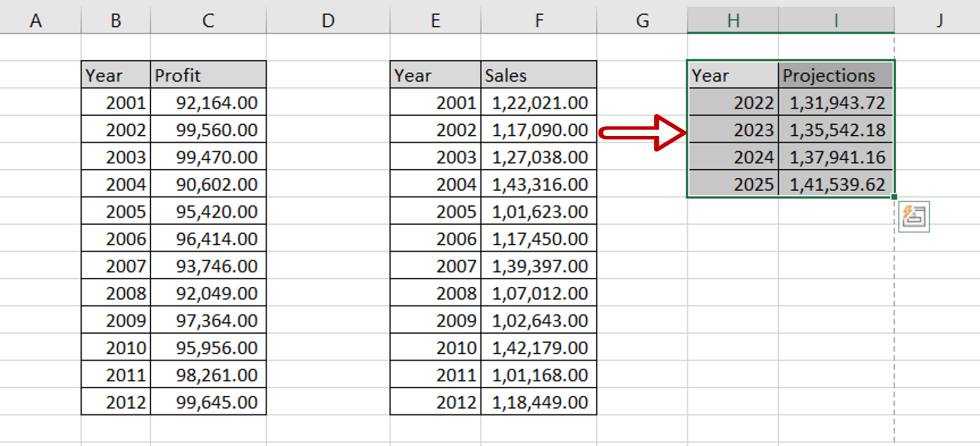The width and height of the screenshot is (980, 446).
Task: Select sales value 1,02,643.00
Action: 539,320
